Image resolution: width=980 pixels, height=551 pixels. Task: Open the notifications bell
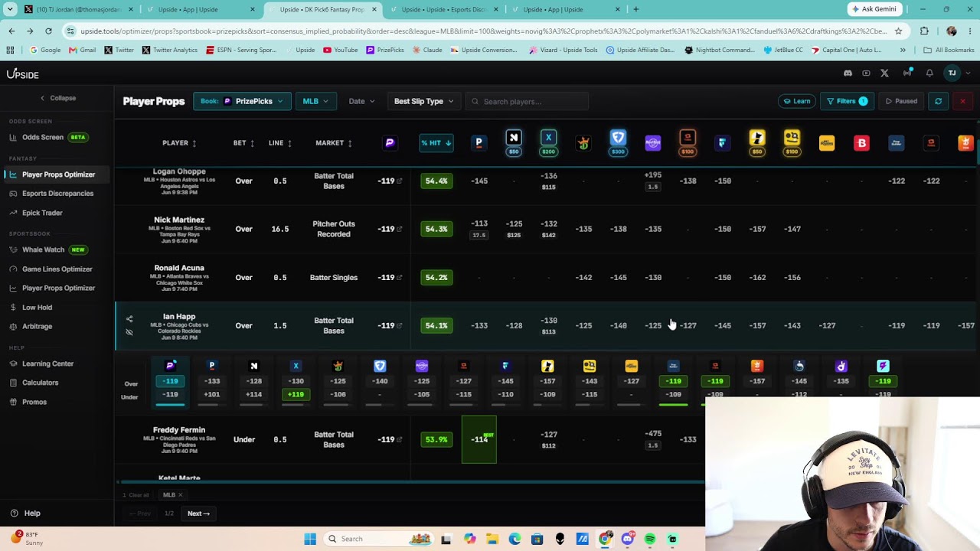[929, 73]
